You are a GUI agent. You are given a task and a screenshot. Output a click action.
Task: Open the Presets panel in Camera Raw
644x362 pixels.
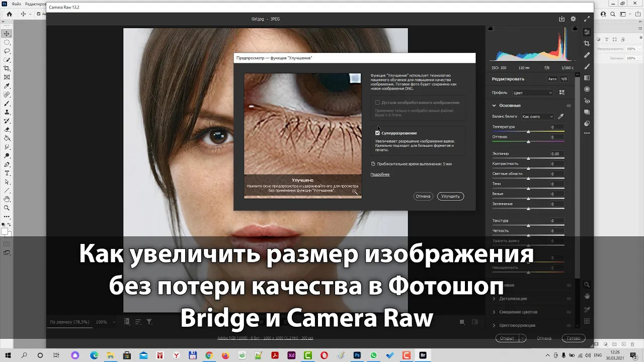pyautogui.click(x=587, y=123)
